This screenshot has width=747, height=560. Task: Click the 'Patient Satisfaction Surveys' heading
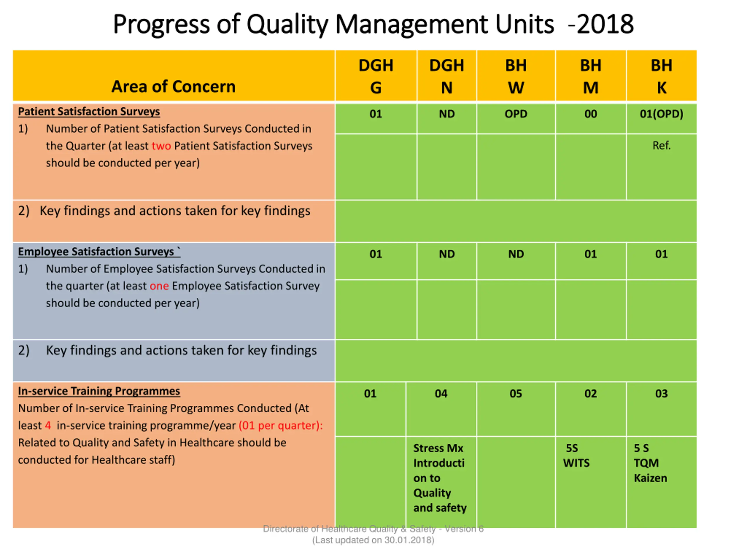(x=89, y=111)
